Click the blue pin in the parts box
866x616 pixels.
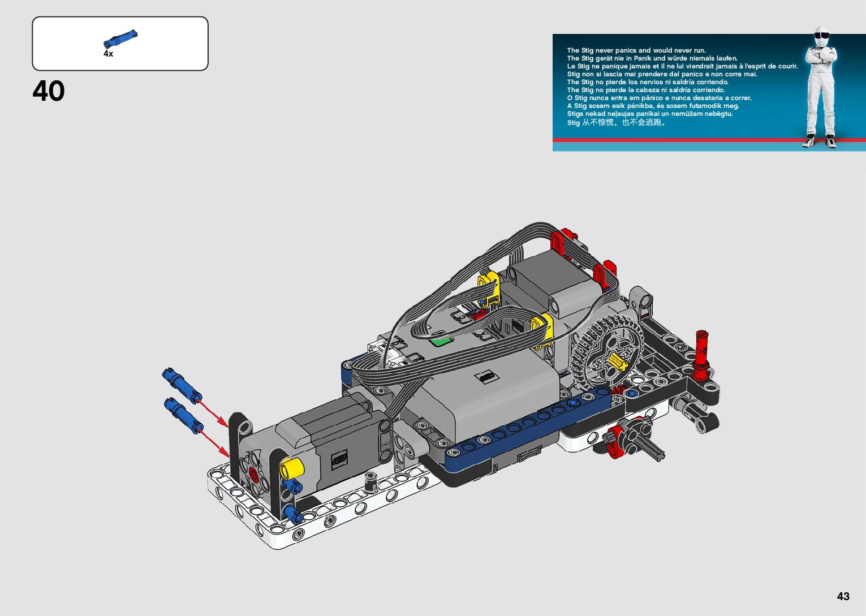(120, 38)
